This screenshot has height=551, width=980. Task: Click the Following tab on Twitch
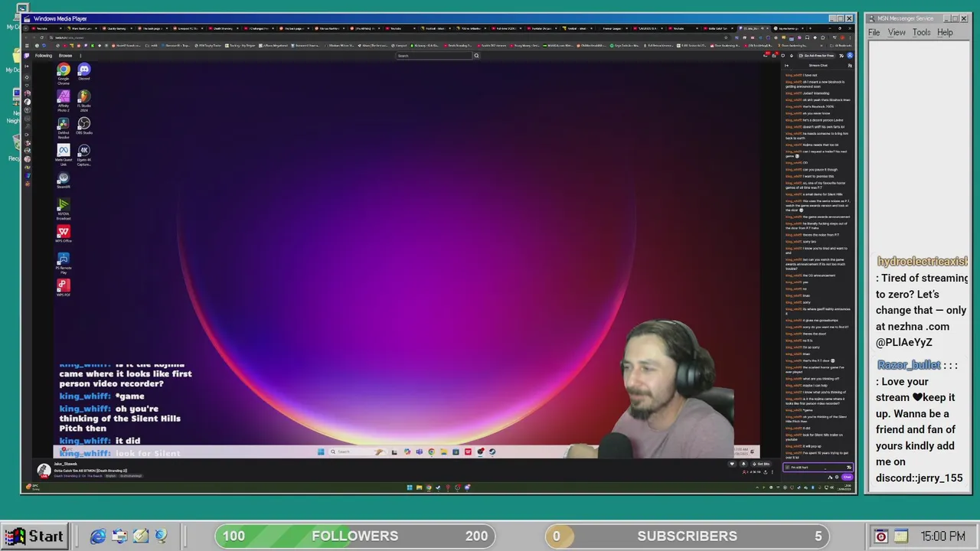[44, 55]
